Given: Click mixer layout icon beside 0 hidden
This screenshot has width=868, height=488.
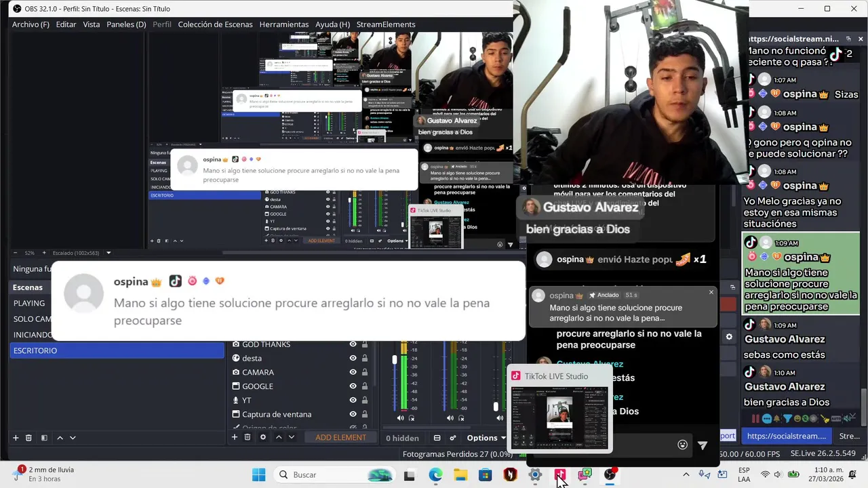Looking at the screenshot, I should click(x=437, y=438).
